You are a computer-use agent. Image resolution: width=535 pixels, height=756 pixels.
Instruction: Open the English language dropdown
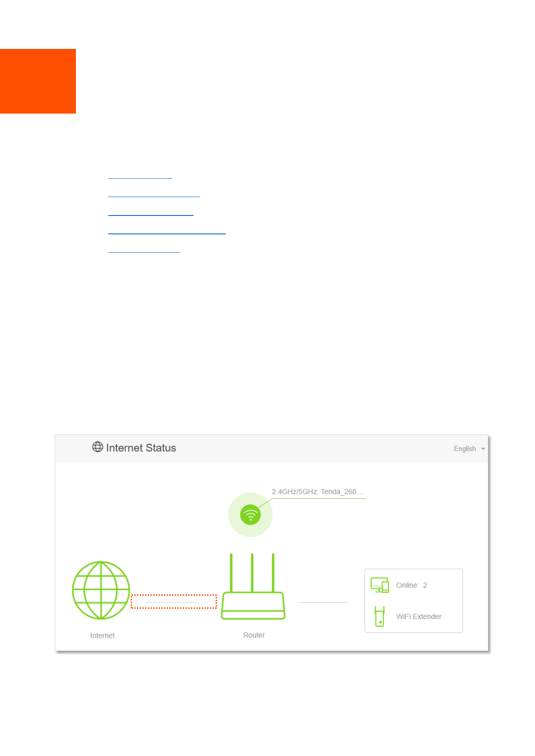point(469,449)
